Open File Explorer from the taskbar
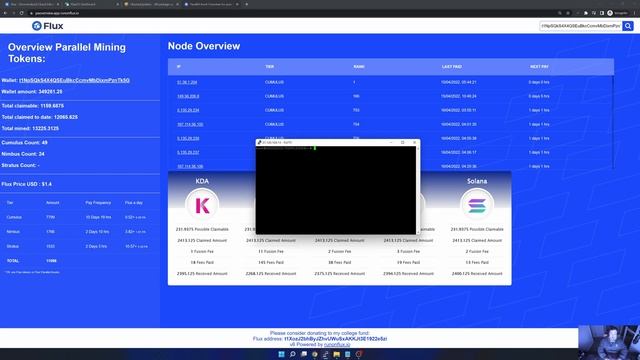 click(336, 354)
